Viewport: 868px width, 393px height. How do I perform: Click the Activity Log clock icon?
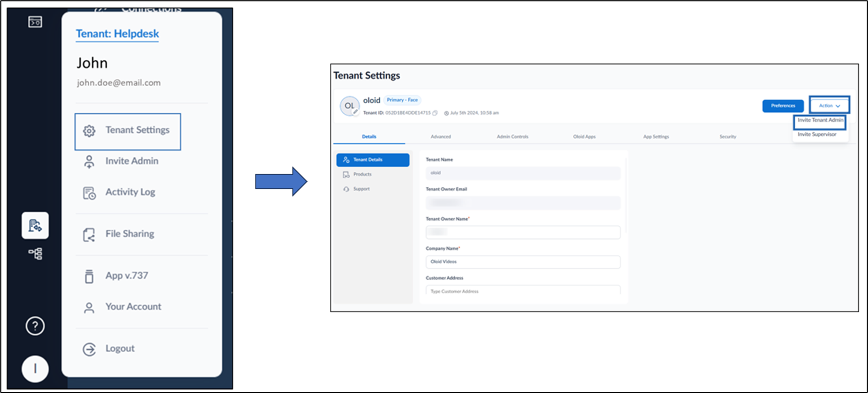click(89, 193)
